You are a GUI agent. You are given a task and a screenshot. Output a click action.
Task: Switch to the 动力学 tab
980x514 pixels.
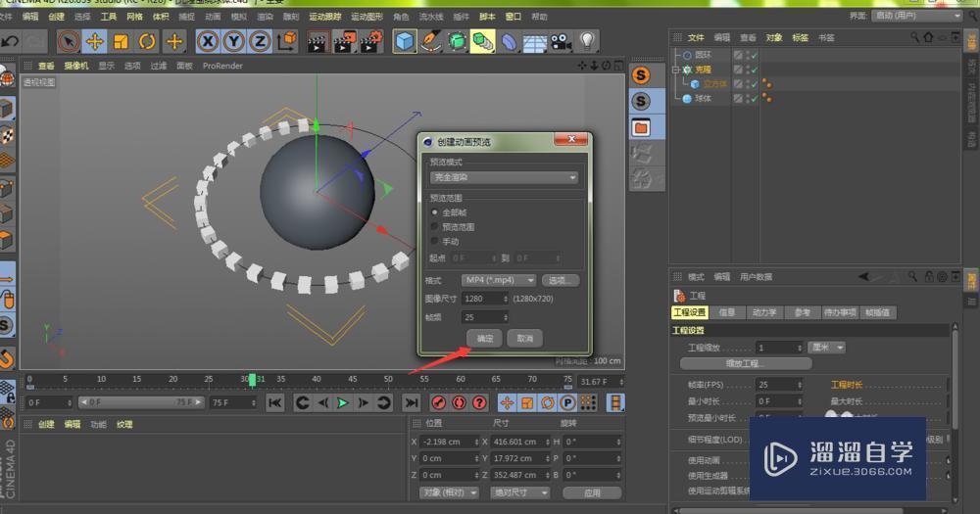[763, 312]
